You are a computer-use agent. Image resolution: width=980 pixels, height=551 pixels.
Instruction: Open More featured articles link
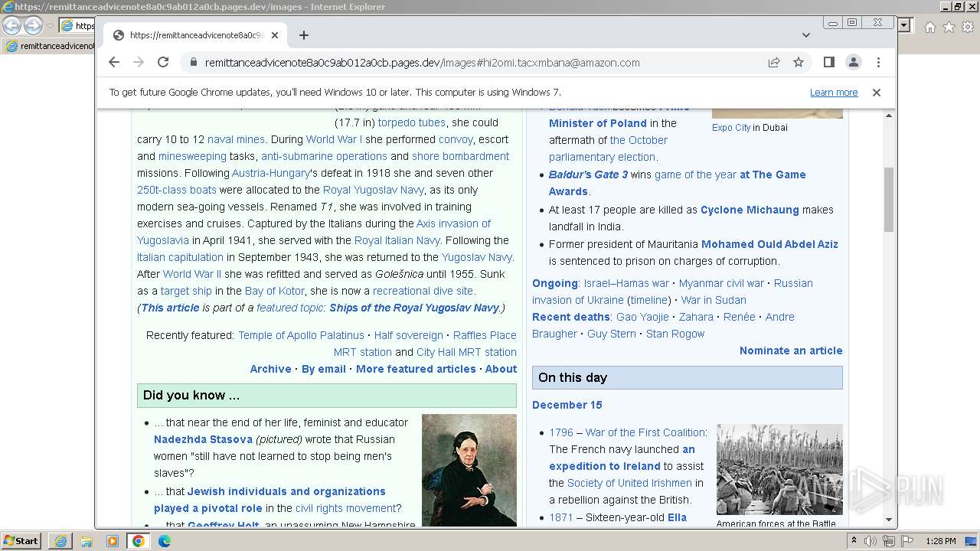click(x=416, y=369)
